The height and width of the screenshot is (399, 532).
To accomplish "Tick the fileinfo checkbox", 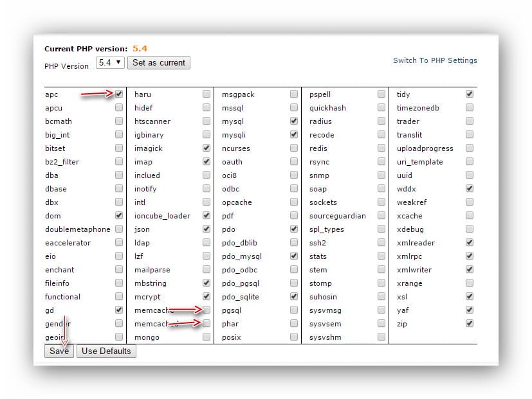I will click(119, 283).
